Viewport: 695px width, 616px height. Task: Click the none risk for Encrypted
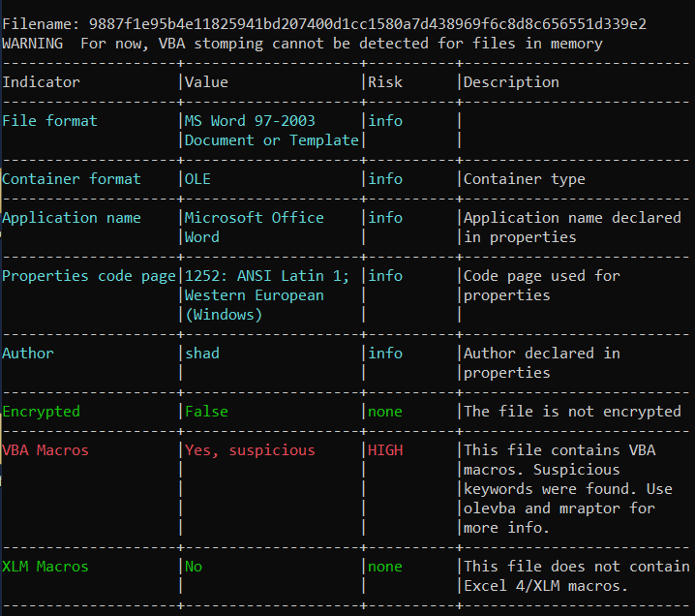(385, 411)
